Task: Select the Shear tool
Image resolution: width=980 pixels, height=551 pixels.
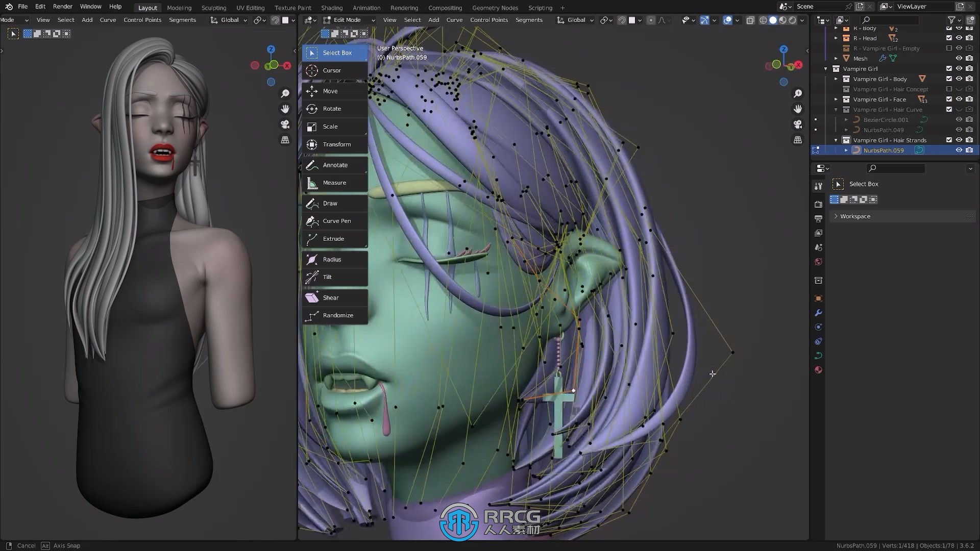Action: [330, 297]
